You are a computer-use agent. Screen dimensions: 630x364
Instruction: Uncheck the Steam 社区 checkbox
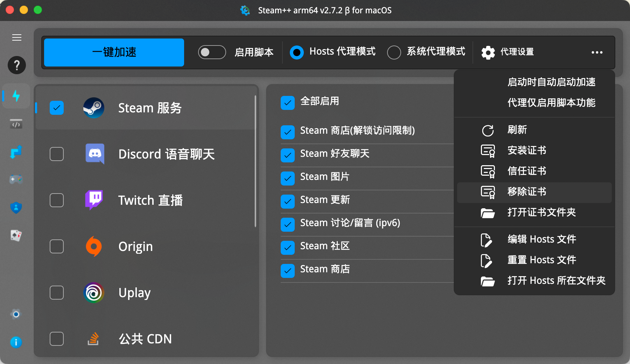[288, 248]
